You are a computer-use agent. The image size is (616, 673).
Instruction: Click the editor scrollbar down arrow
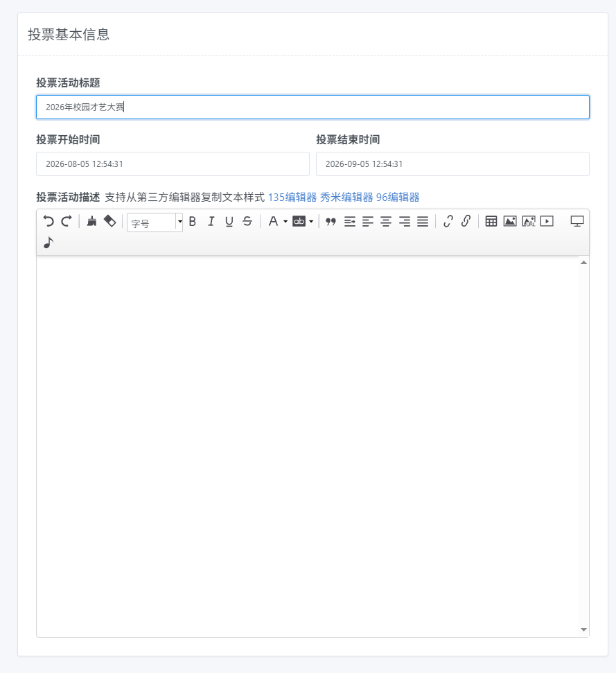tap(583, 629)
